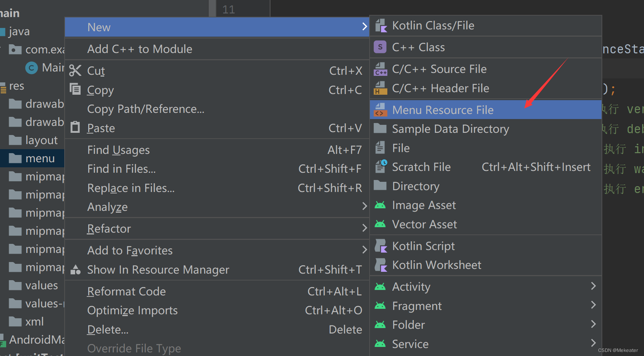Choose Vector Asset label

(424, 224)
